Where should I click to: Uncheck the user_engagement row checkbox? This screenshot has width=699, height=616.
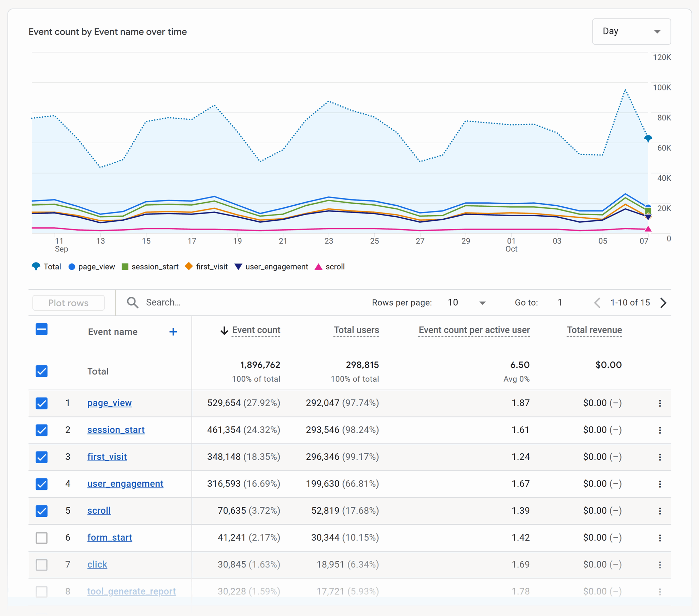pyautogui.click(x=42, y=484)
